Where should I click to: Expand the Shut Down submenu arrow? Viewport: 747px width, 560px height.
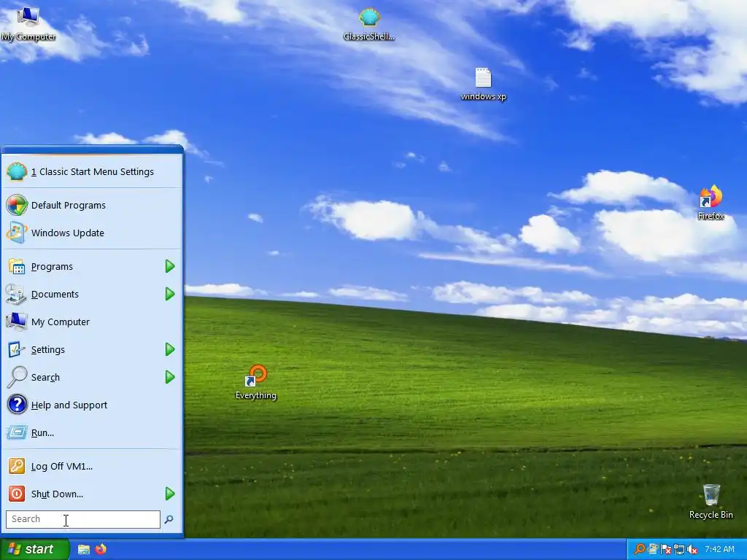[x=170, y=494]
